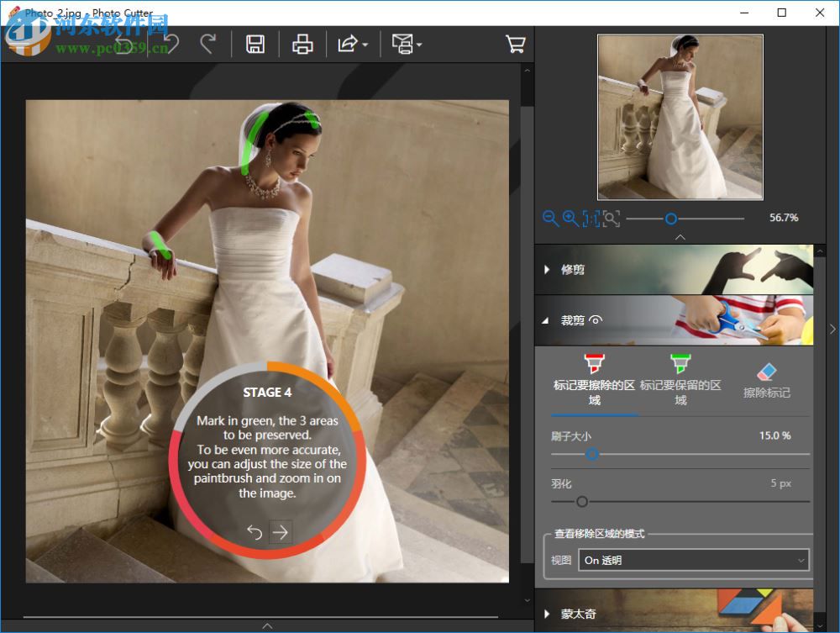Select the 'Mark areas to keep' green marker tool
This screenshot has width=840, height=633.
(x=679, y=378)
